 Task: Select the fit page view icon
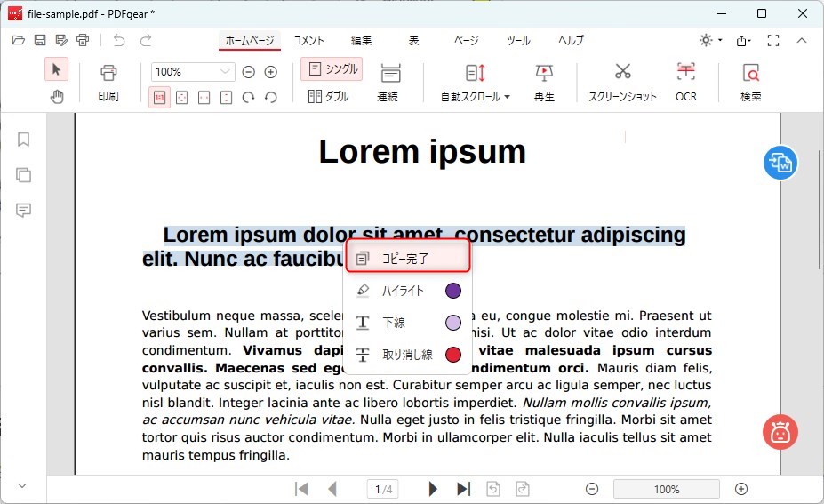click(182, 98)
